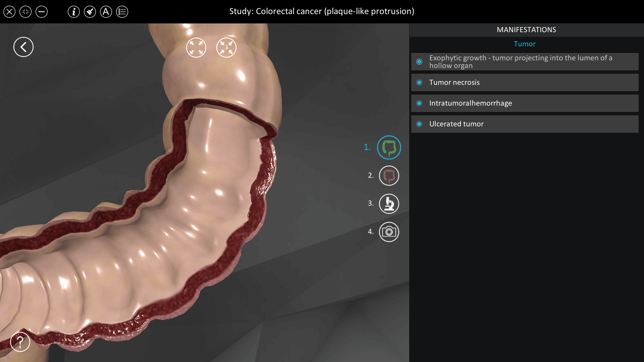
Task: Click the inward arrows icon with 3
Action: 226,48
